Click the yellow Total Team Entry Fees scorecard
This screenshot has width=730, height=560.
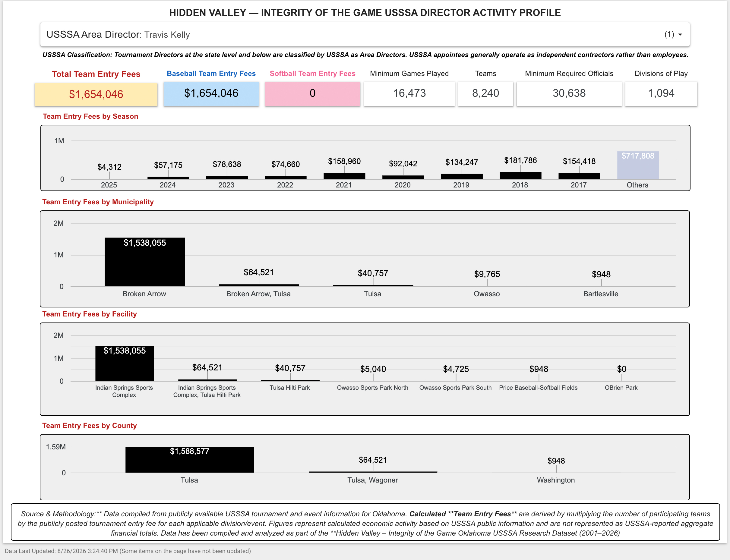pyautogui.click(x=96, y=94)
